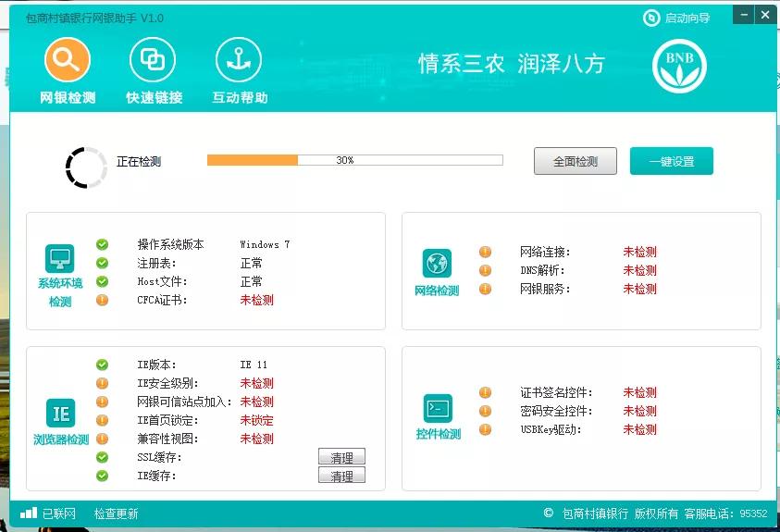Switch to the 快速链接 tab

[x=154, y=70]
